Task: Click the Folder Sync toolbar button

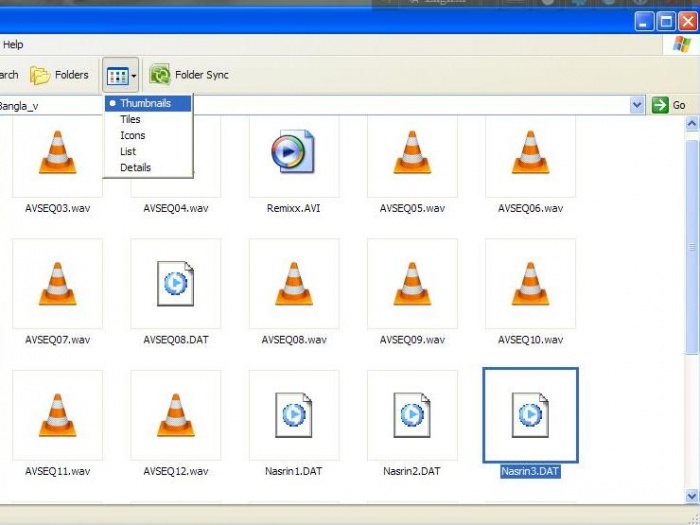Action: point(189,75)
